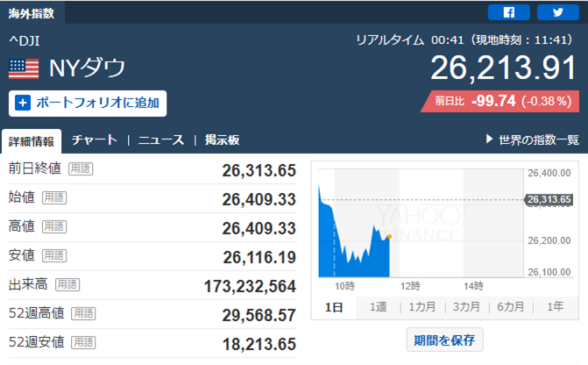Share the page via the Twitter button
This screenshot has width=588, height=365.
coord(558,12)
